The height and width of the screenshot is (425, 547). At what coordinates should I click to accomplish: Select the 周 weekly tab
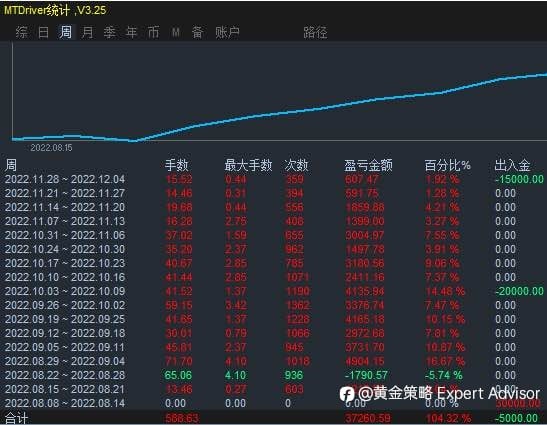pyautogui.click(x=66, y=32)
